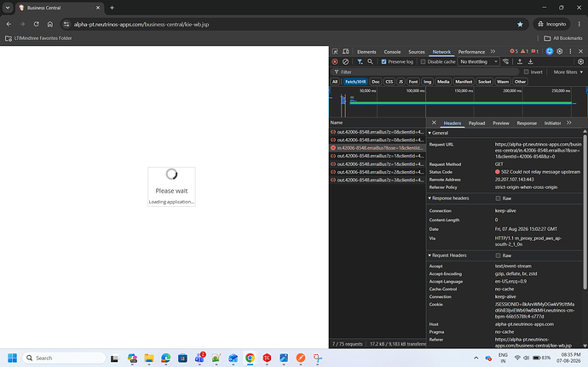Image resolution: width=588 pixels, height=367 pixels.
Task: Toggle the device toolbar icon
Action: [346, 51]
